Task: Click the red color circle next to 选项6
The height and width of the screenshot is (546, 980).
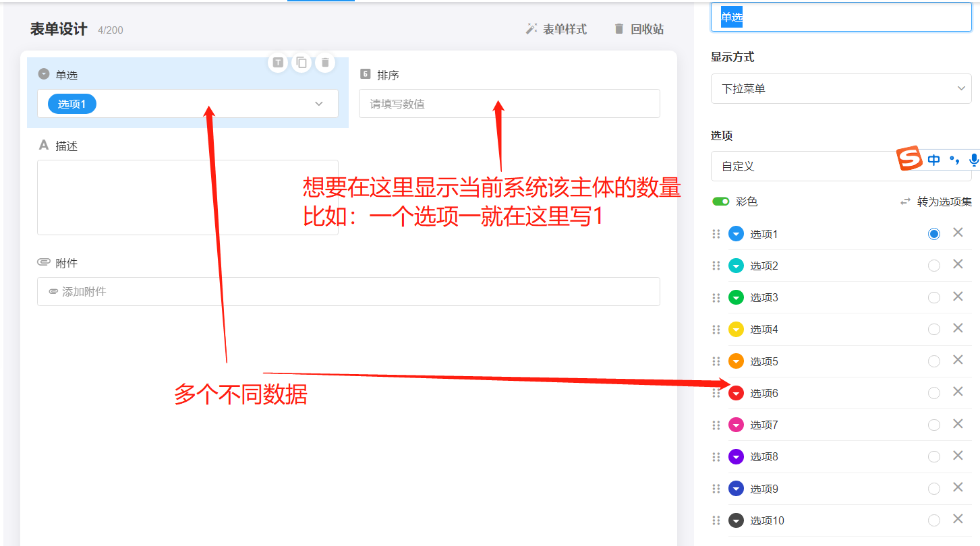Action: pyautogui.click(x=736, y=392)
